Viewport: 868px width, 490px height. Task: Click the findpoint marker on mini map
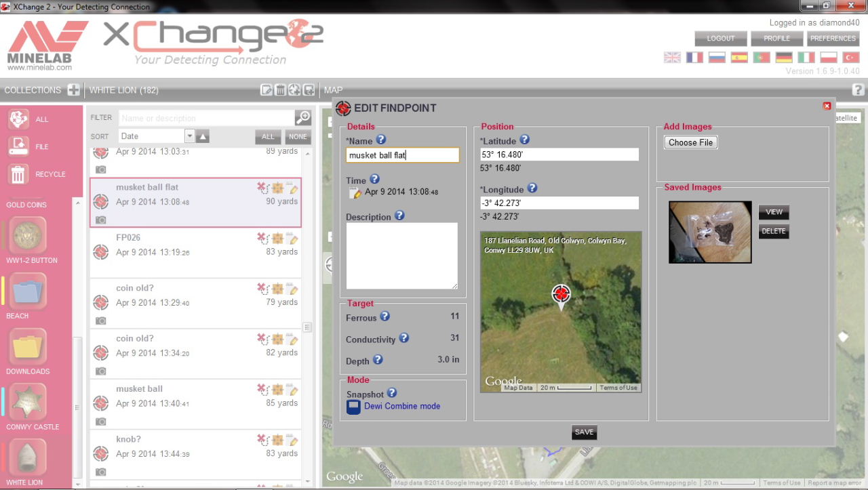[561, 295]
